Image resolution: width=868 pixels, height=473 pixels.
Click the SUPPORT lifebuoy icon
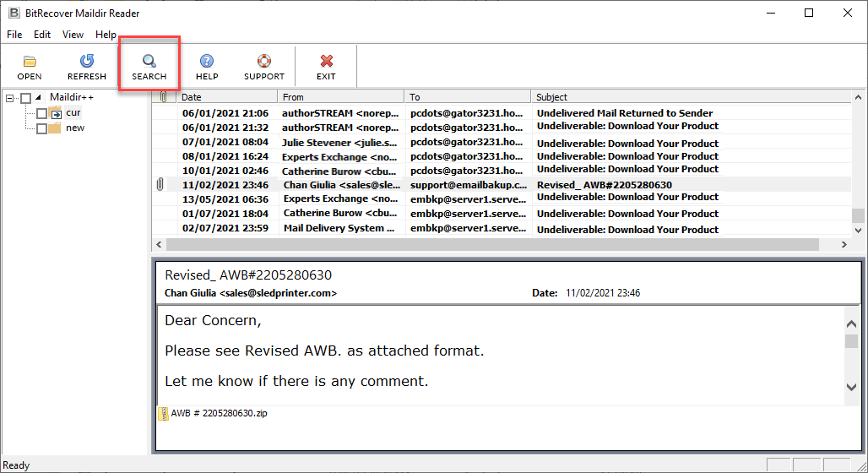264,61
